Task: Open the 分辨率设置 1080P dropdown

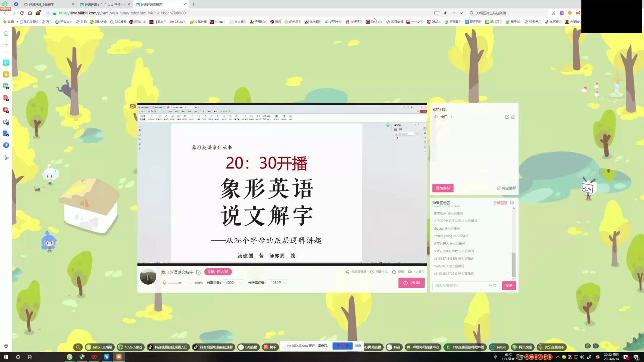Action: 278,283
